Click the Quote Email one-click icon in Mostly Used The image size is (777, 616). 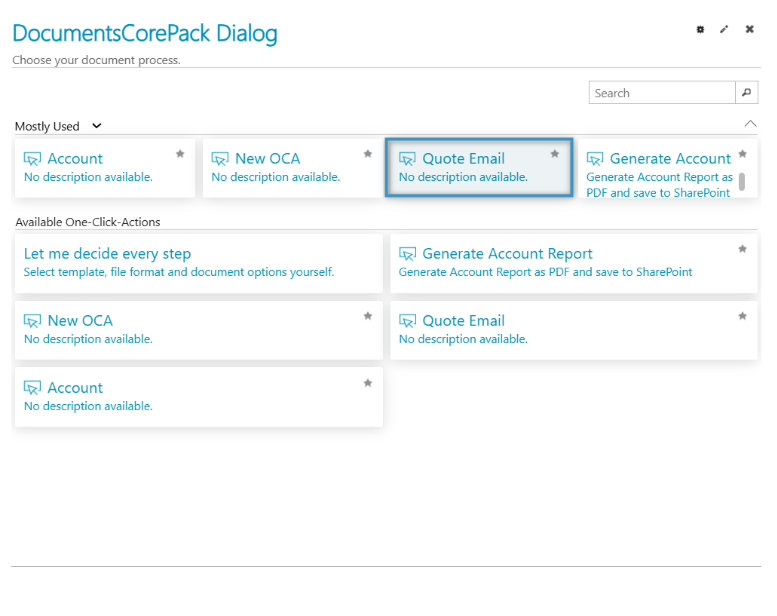[x=407, y=159]
